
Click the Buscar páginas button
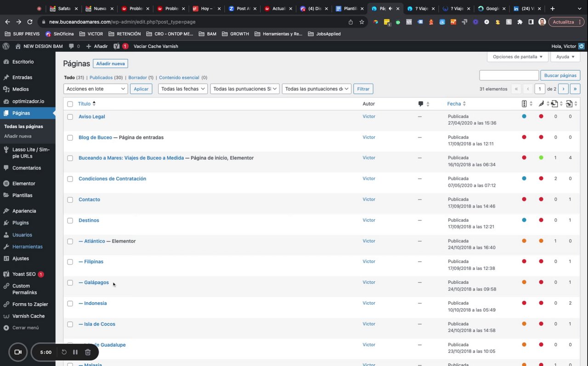coord(560,75)
